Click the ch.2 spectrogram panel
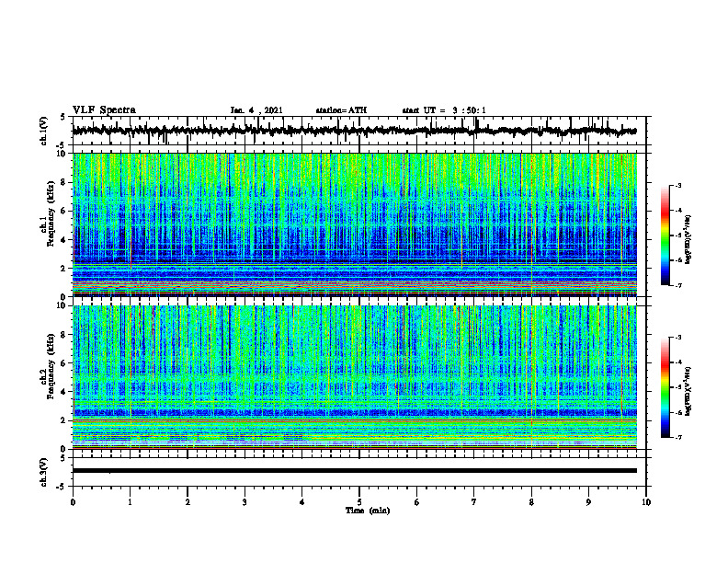Screen dimensions: 728x563 [x=354, y=377]
